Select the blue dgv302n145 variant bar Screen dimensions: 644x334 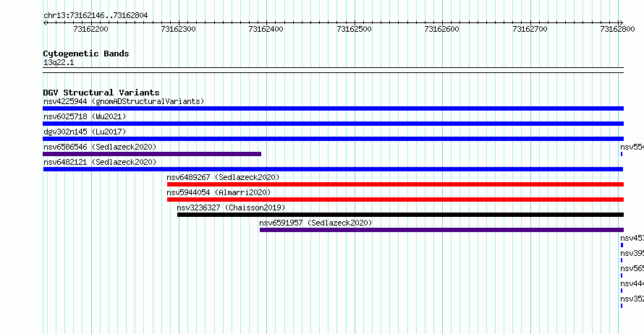tap(333, 139)
